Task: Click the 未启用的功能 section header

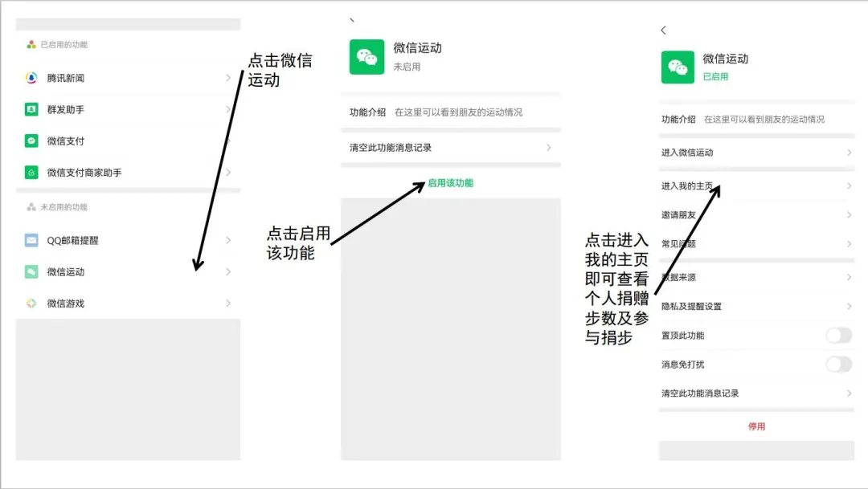Action: [63, 207]
